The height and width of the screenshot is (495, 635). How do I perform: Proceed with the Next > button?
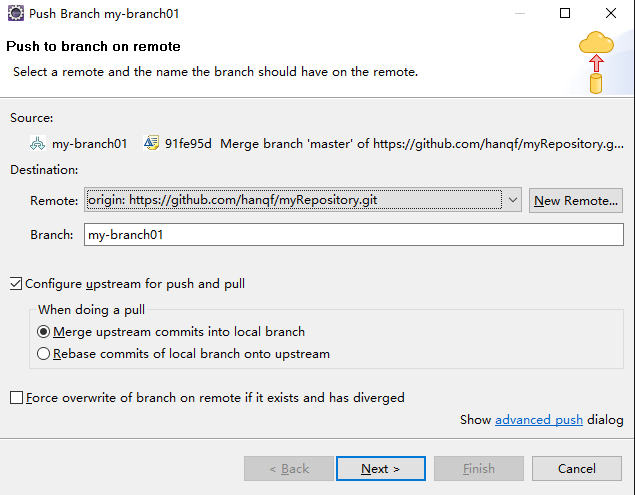[381, 469]
